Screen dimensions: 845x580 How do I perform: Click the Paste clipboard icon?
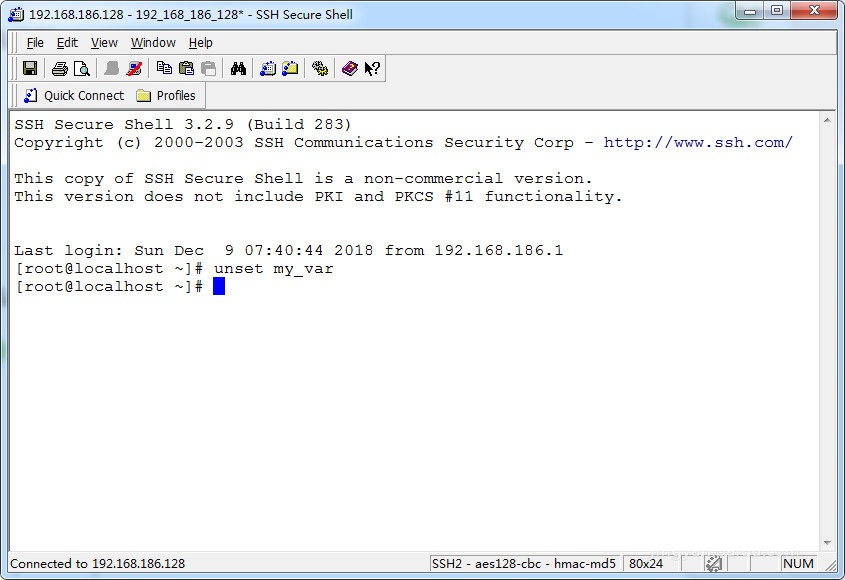pos(186,69)
